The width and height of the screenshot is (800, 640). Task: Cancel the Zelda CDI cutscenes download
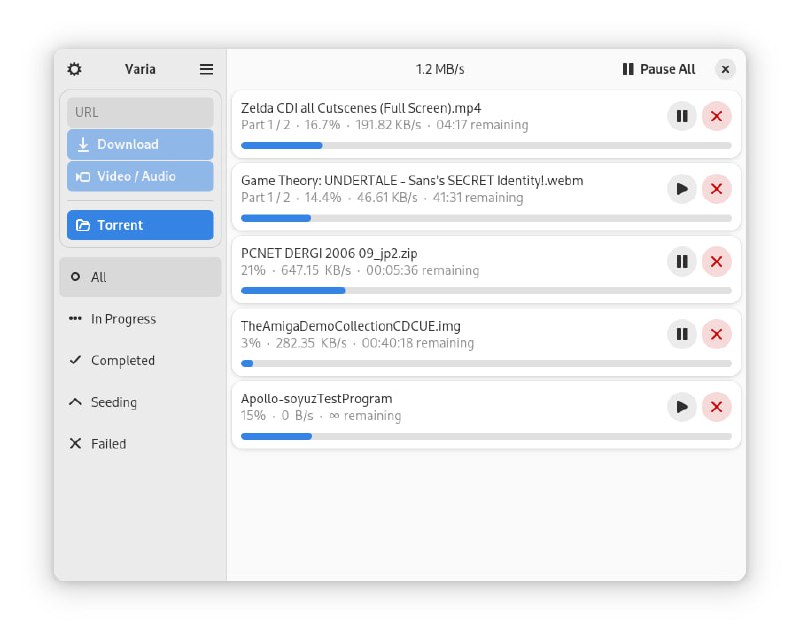[716, 116]
